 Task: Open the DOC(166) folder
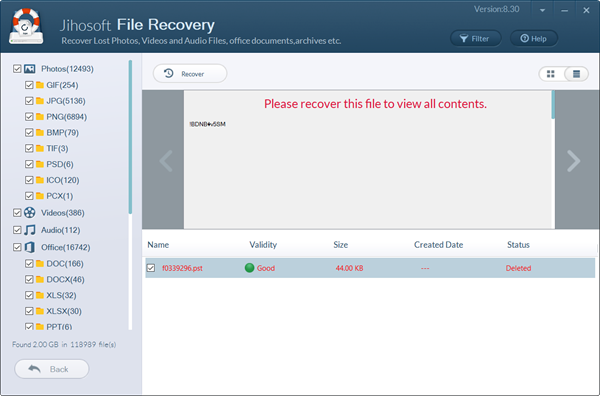coord(65,264)
